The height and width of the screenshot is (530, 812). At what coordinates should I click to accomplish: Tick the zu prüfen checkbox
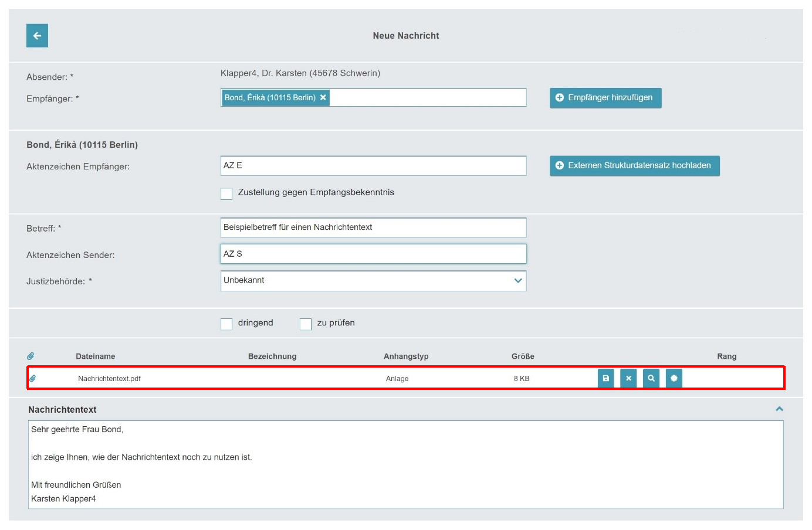(306, 324)
